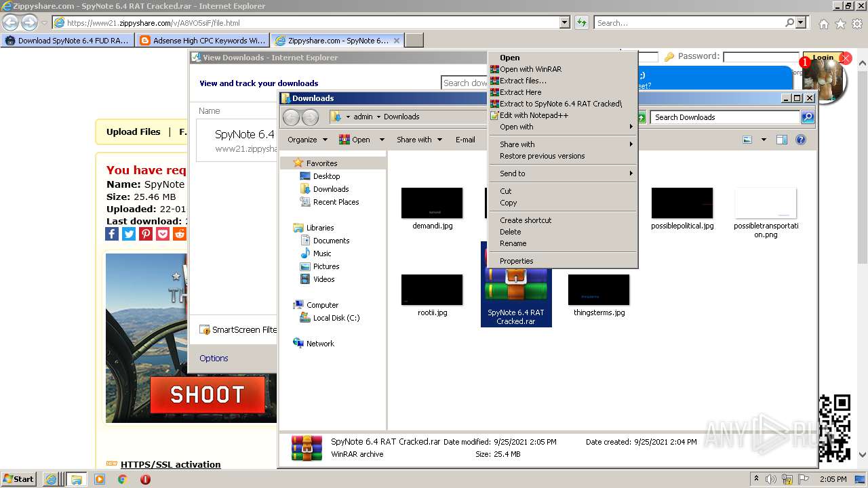Open the Organize dropdown in Explorer
The image size is (868, 488).
tap(307, 140)
